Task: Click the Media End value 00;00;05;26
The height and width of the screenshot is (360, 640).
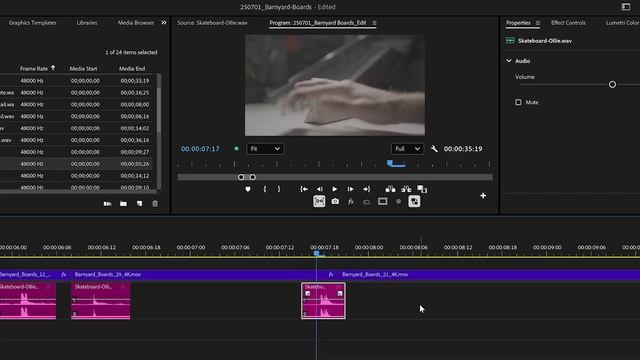Action: point(135,164)
